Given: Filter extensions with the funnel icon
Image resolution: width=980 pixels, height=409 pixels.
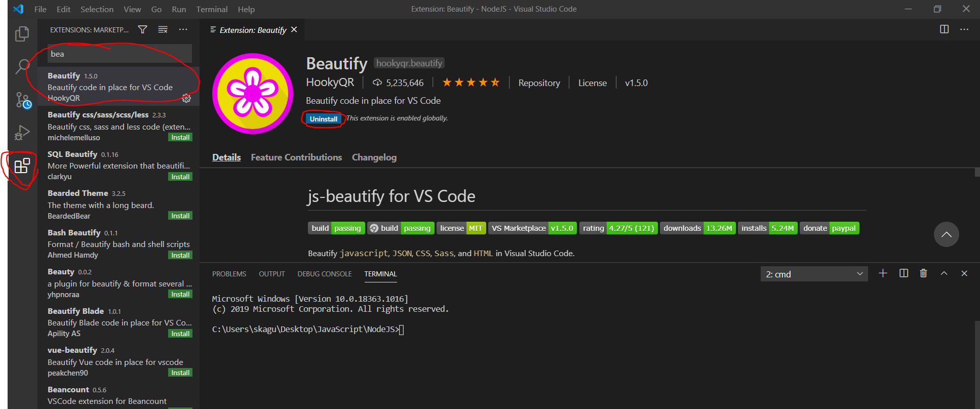Looking at the screenshot, I should (143, 30).
